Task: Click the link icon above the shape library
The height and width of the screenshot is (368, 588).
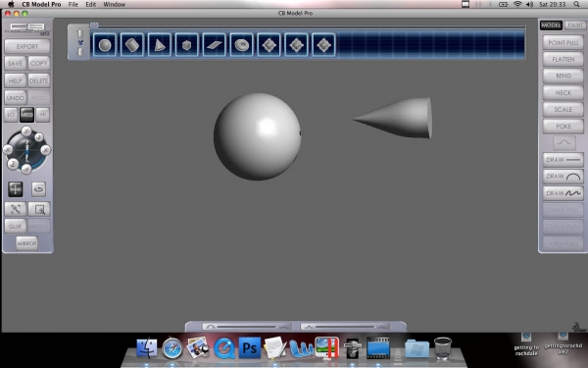Action: click(94, 25)
